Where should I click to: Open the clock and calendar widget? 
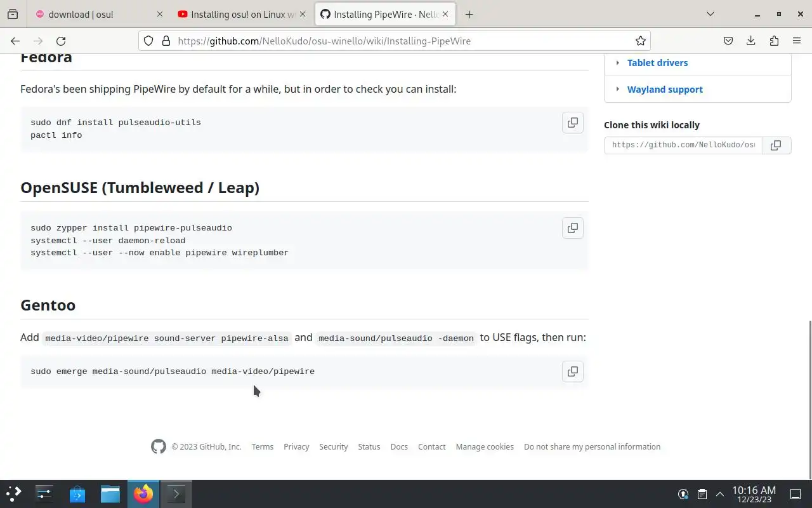(x=754, y=494)
